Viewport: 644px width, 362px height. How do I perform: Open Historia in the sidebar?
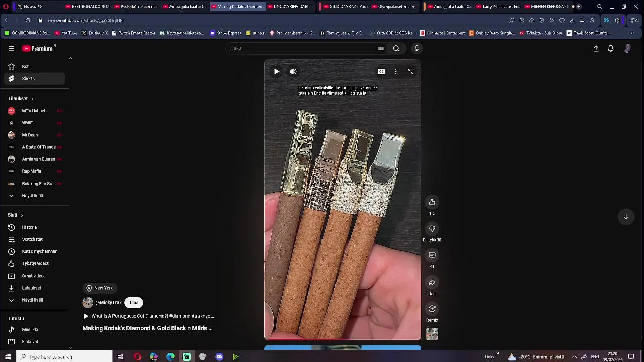coord(35,227)
